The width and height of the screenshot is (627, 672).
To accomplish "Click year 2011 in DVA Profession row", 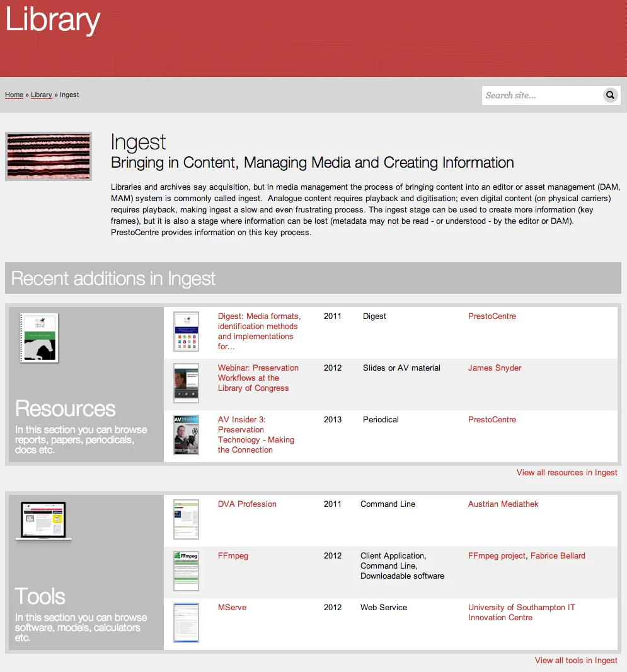I will click(x=332, y=504).
